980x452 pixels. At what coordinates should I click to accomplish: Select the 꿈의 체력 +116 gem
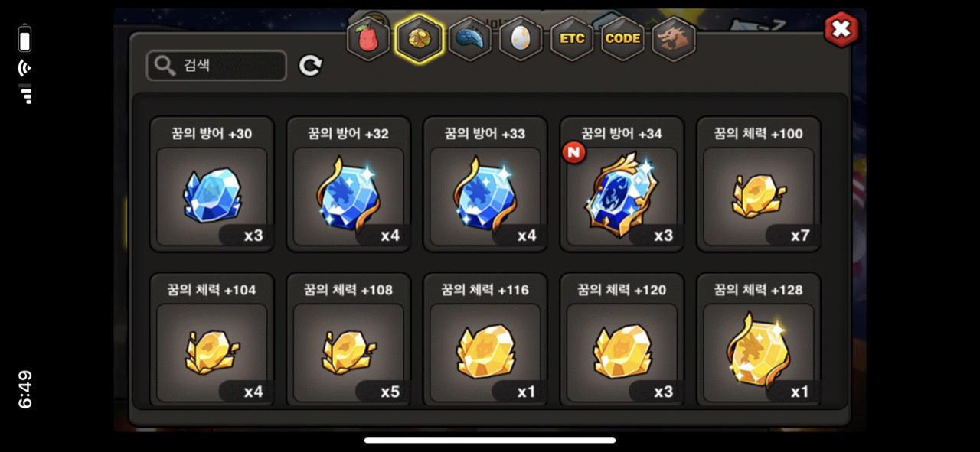tap(485, 339)
